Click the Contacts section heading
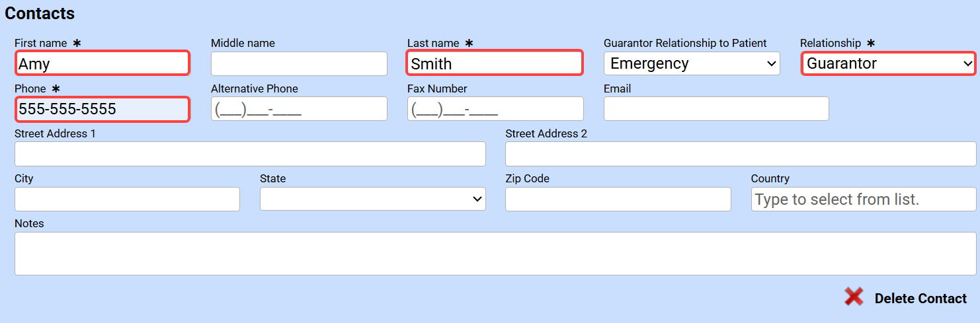This screenshot has height=323, width=980. click(x=40, y=13)
